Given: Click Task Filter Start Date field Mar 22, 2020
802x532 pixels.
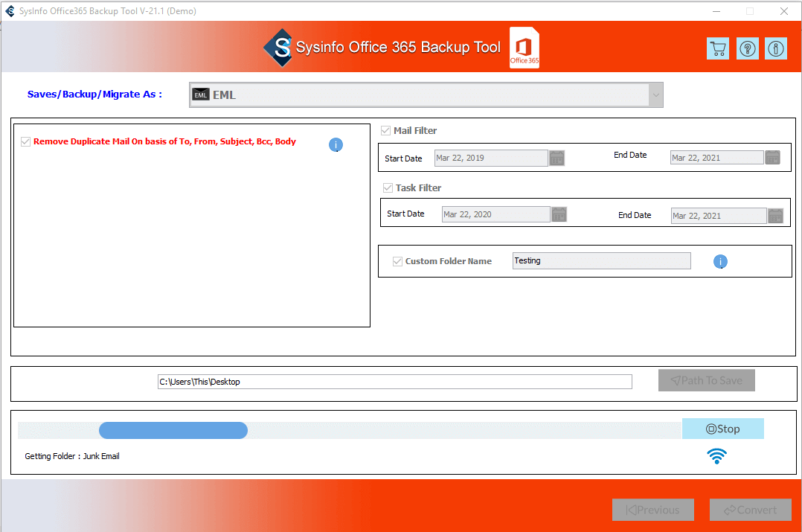Looking at the screenshot, I should [495, 214].
